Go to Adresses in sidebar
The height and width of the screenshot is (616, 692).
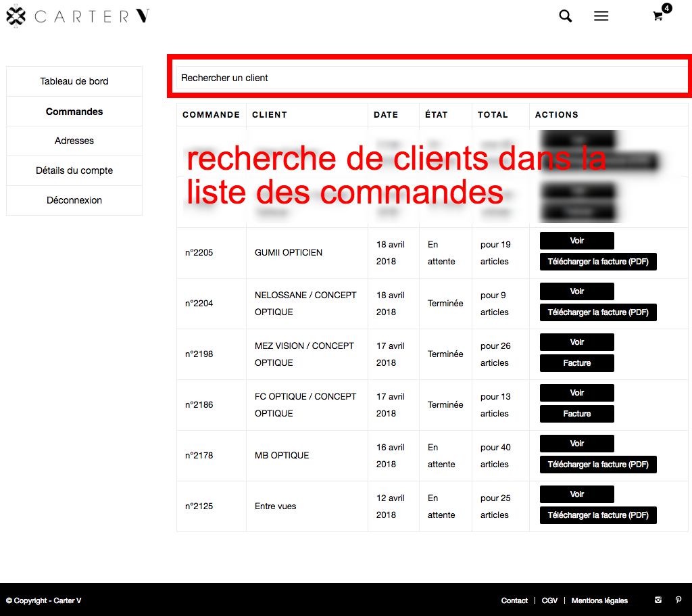pos(74,141)
